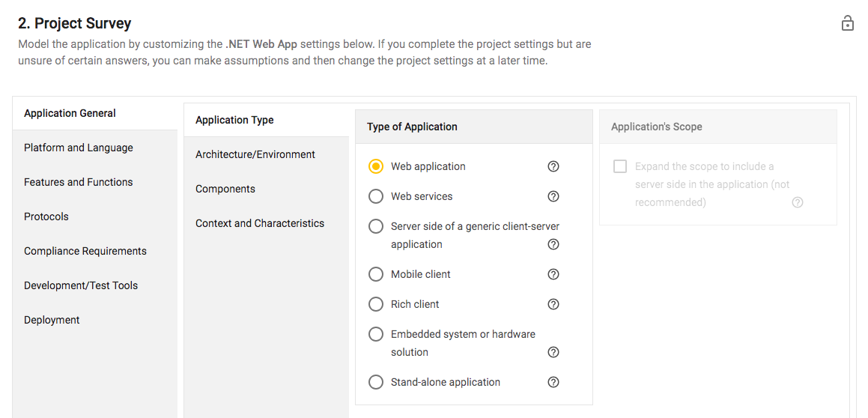Select the Components subsection
Viewport: 868px width, 418px height.
tap(225, 189)
